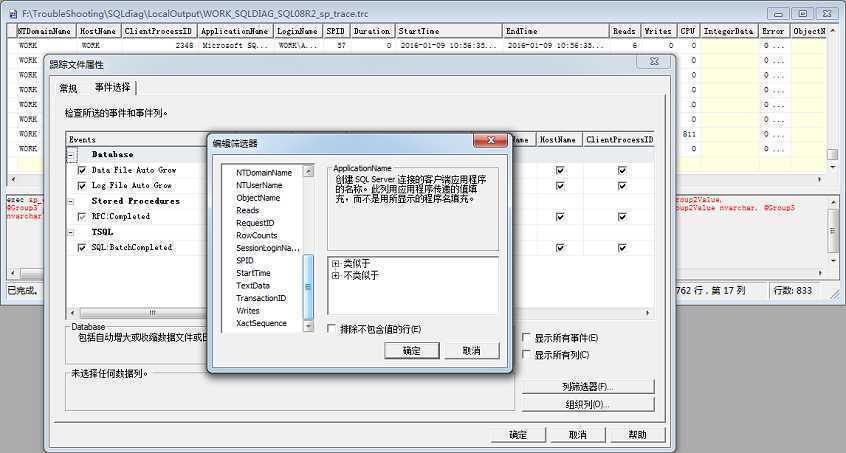Click 确定 in the trace properties dialog
This screenshot has height=453, width=846.
click(518, 434)
